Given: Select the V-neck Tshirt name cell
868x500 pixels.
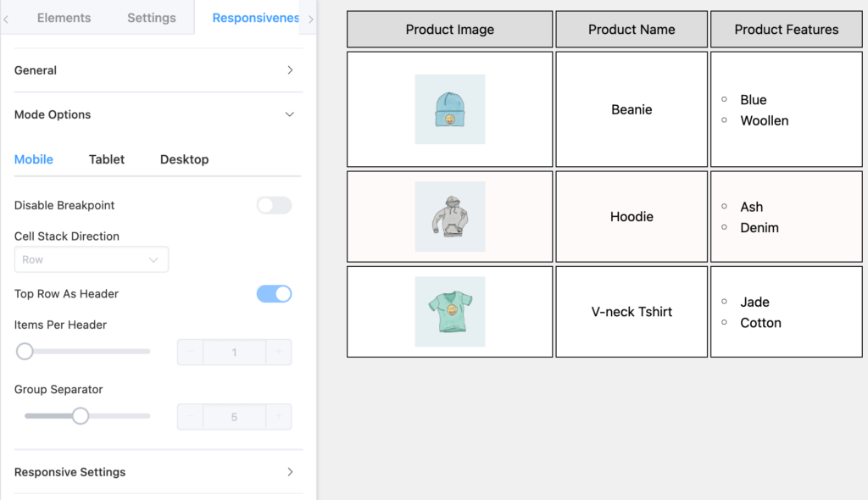Looking at the screenshot, I should coord(632,312).
